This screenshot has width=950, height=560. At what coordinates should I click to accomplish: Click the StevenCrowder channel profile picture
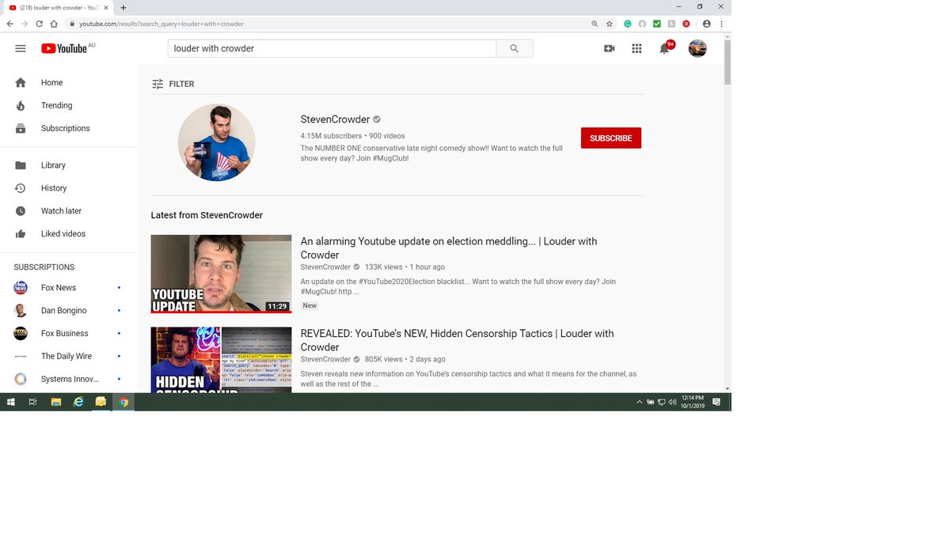pyautogui.click(x=216, y=142)
